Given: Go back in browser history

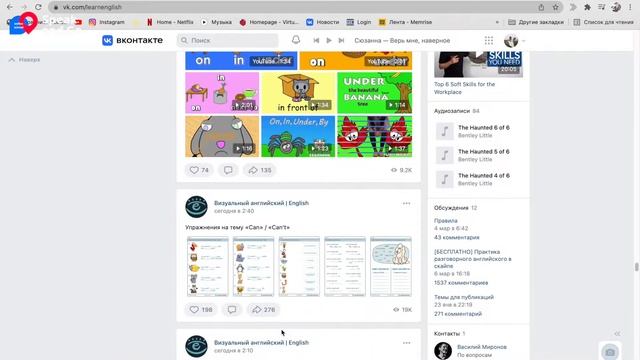Looking at the screenshot, I should click(10, 7).
